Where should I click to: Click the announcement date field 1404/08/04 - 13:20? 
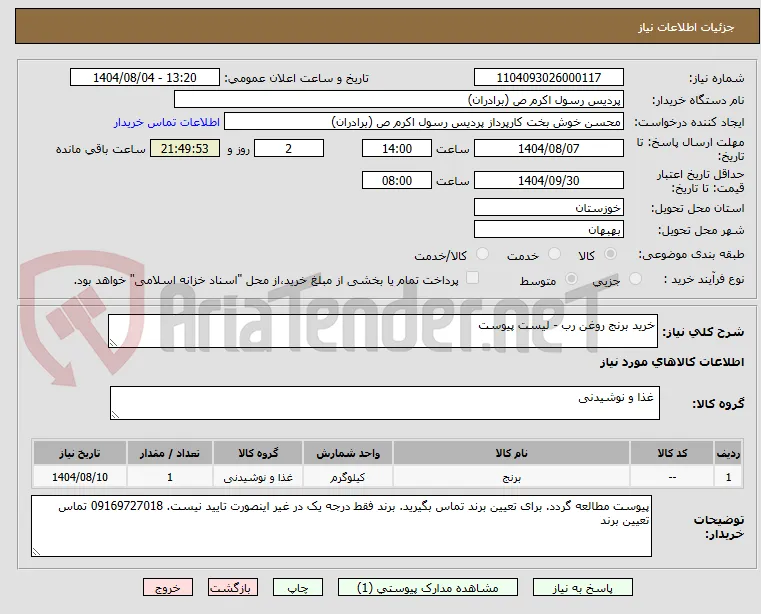tap(145, 78)
